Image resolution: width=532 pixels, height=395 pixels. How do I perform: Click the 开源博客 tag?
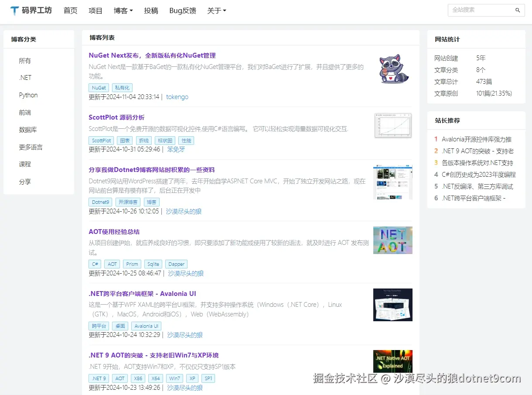128,202
